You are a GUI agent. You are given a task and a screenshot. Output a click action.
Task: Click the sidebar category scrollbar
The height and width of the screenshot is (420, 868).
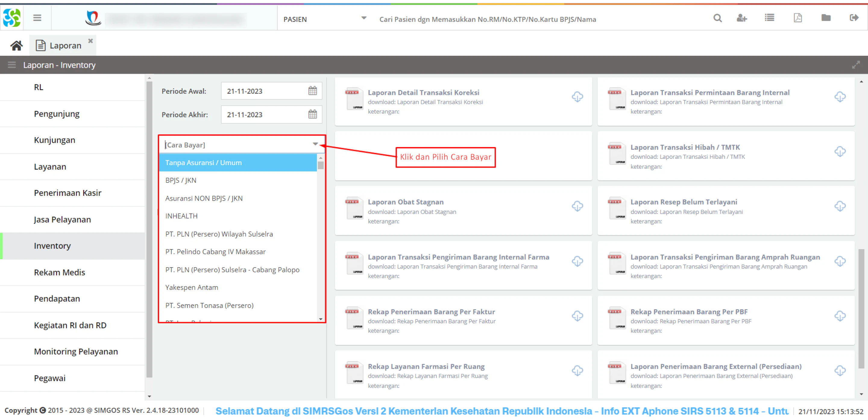pos(149,229)
